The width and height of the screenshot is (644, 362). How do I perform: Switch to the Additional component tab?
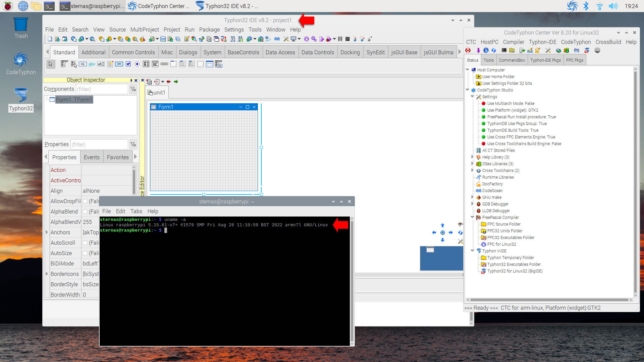click(93, 52)
